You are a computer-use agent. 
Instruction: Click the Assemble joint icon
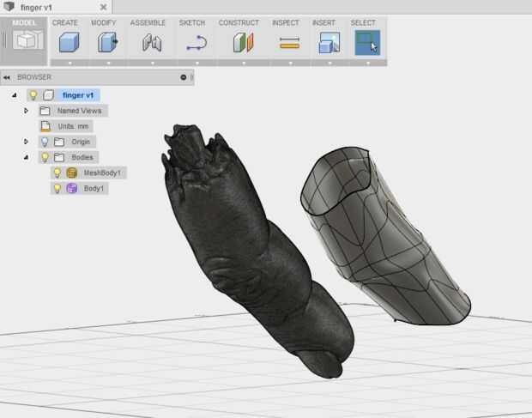(x=152, y=43)
